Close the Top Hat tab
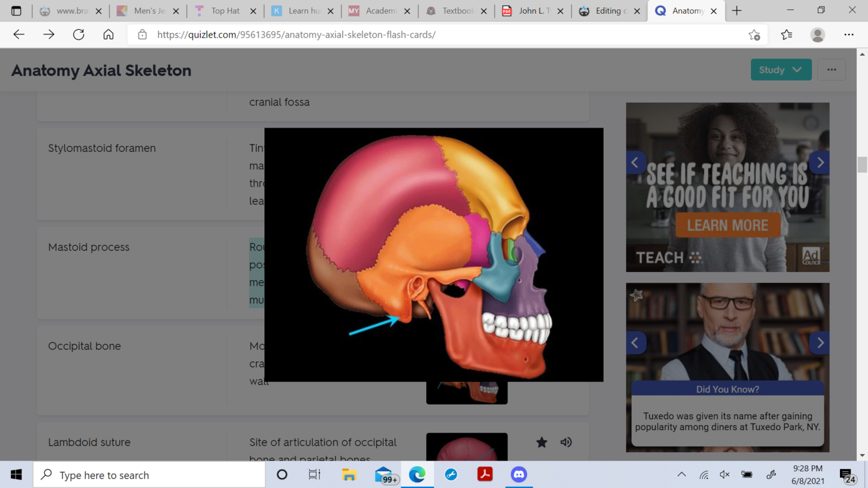868x488 pixels. click(253, 11)
